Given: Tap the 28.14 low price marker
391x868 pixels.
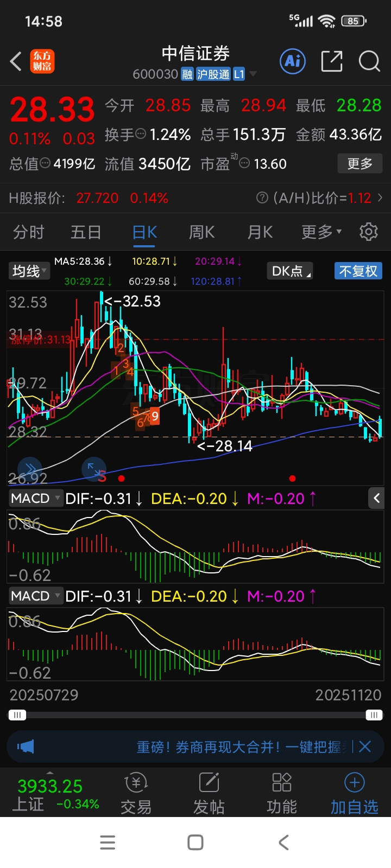Looking at the screenshot, I should (x=225, y=446).
